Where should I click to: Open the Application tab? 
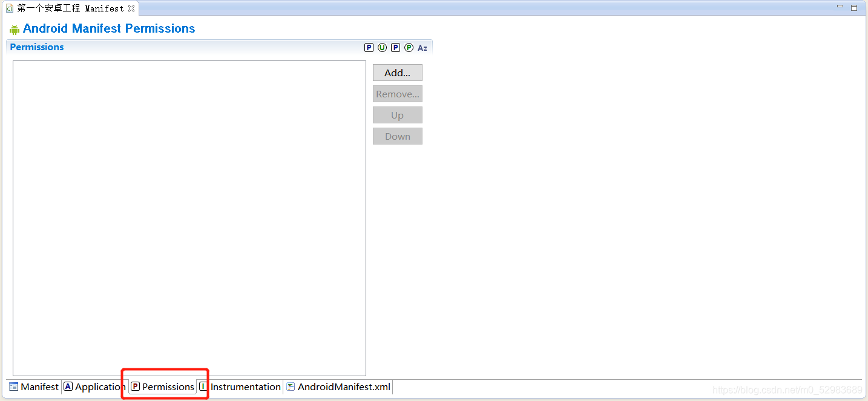[x=94, y=386]
